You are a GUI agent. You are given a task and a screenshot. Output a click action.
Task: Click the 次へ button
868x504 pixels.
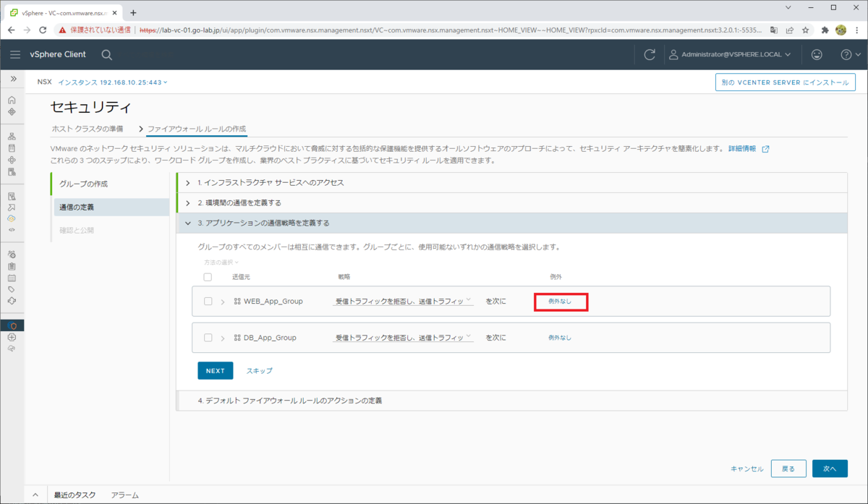[830, 469]
